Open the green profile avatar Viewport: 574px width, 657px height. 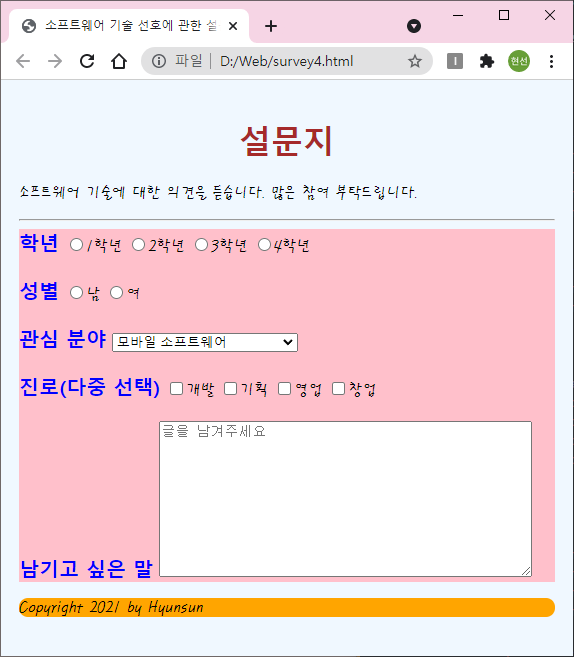[x=519, y=61]
